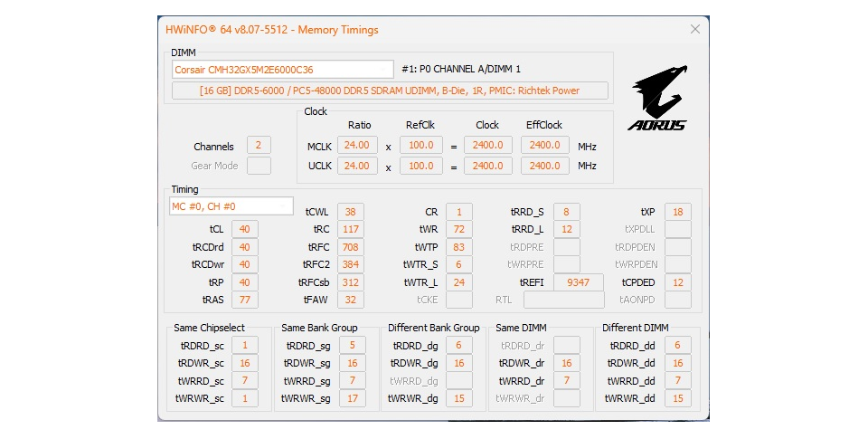This screenshot has width=868, height=439.
Task: Select the Channels value box
Action: [259, 146]
